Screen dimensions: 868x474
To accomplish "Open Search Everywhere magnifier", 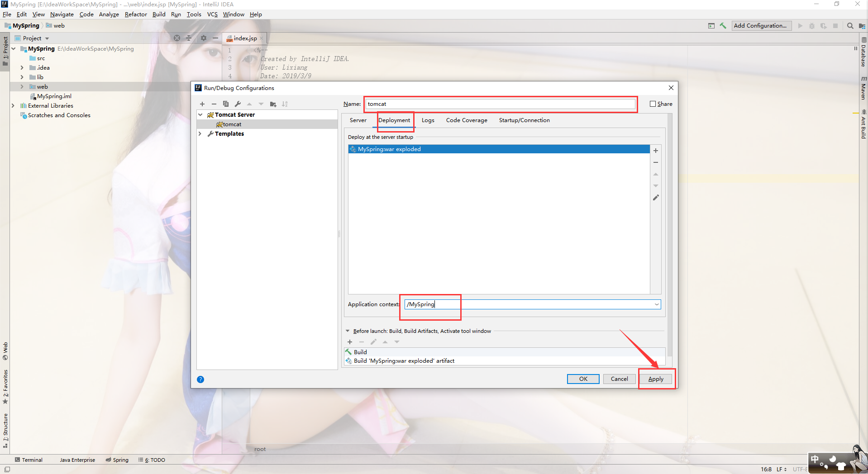I will tap(850, 26).
